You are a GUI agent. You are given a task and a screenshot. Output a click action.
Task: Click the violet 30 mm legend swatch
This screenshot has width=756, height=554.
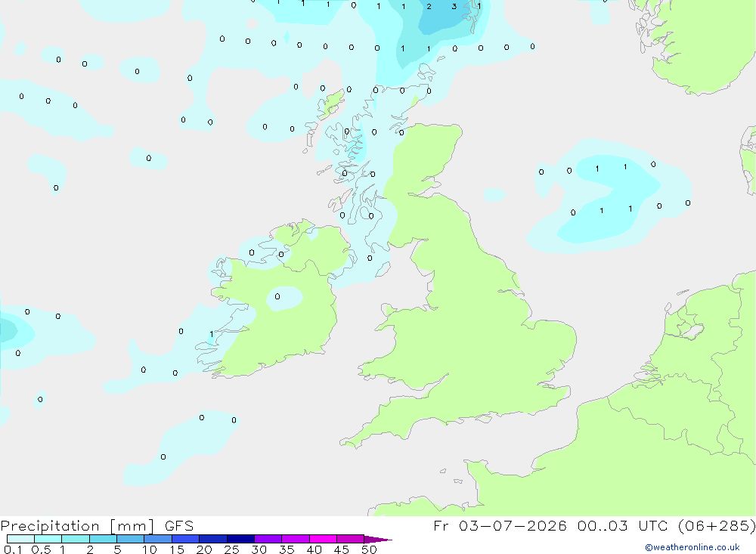(268, 539)
